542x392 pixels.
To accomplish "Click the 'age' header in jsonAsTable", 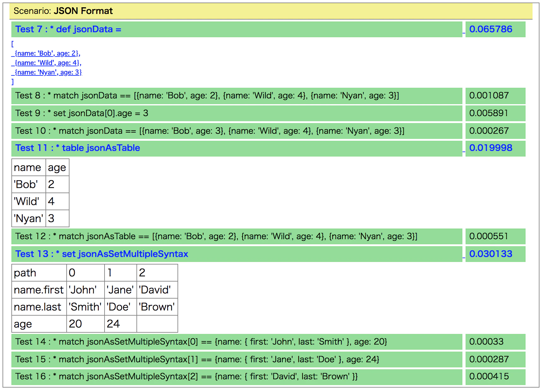I will (57, 168).
